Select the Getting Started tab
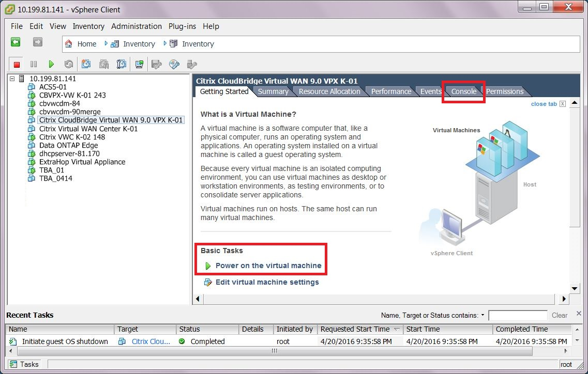Image resolution: width=588 pixels, height=374 pixels. pyautogui.click(x=224, y=91)
